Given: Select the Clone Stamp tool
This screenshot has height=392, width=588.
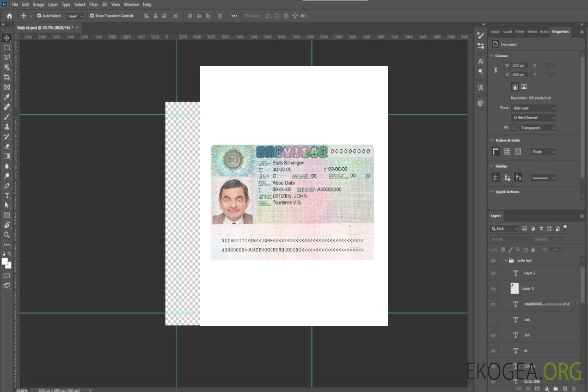Looking at the screenshot, I should 7,127.
